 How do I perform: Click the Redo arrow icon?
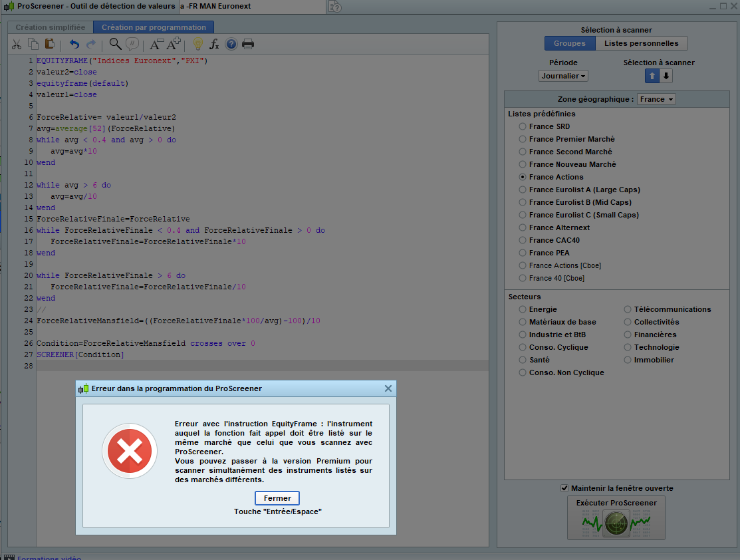pyautogui.click(x=91, y=45)
